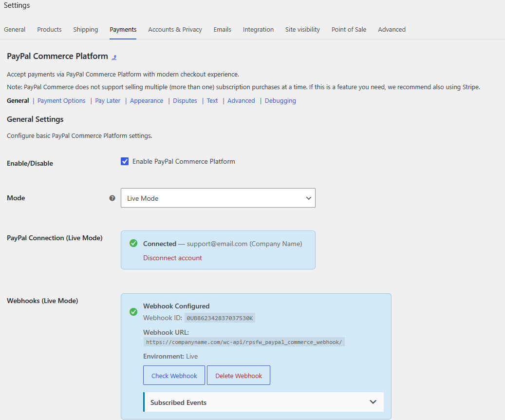Image resolution: width=505 pixels, height=420 pixels.
Task: Click the General Settings heading
Action: 35,119
